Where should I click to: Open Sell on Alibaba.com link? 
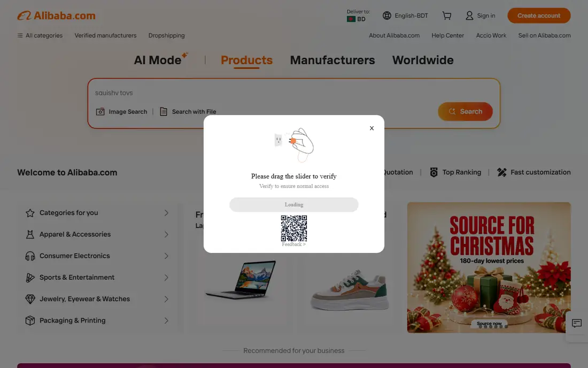click(x=544, y=35)
